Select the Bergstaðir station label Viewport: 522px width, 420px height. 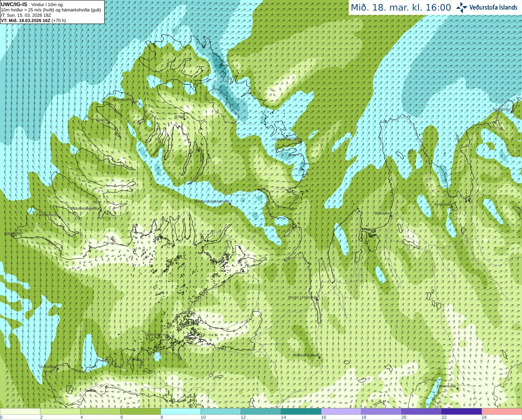pyautogui.click(x=442, y=204)
